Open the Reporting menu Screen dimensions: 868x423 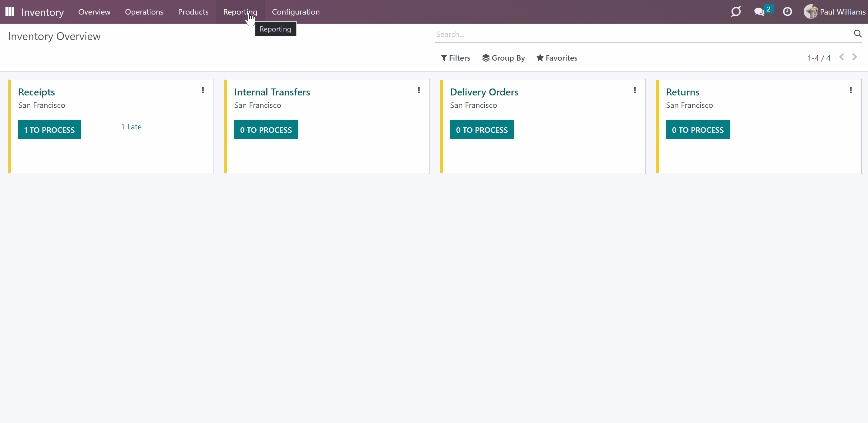[240, 12]
